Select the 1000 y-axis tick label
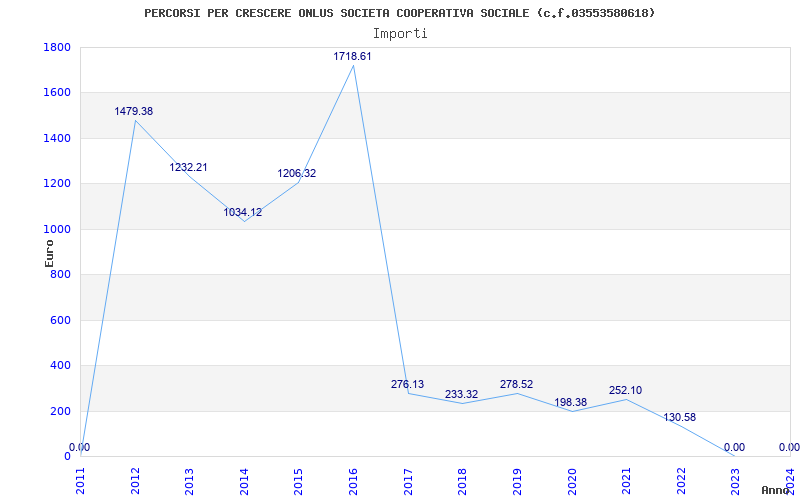The image size is (800, 500). [57, 230]
